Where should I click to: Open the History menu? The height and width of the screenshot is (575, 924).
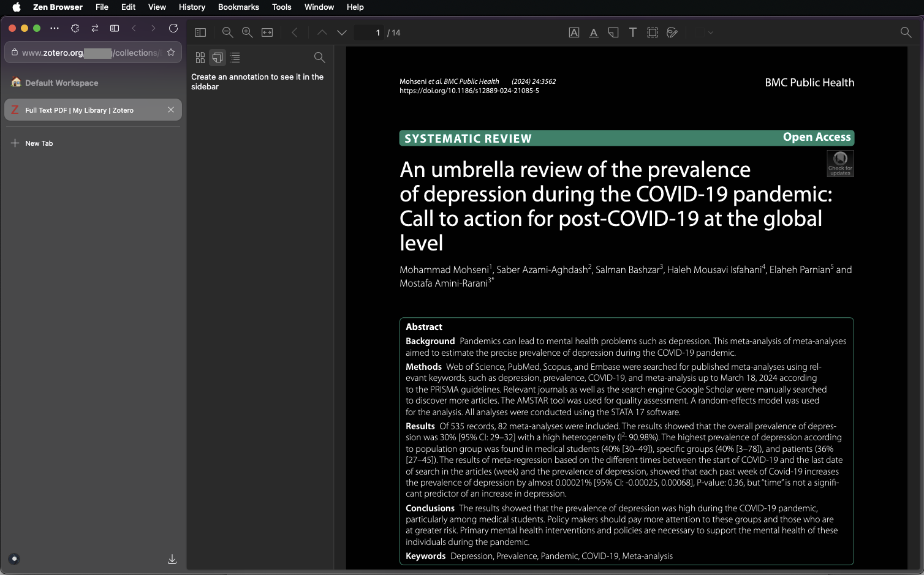pos(192,7)
